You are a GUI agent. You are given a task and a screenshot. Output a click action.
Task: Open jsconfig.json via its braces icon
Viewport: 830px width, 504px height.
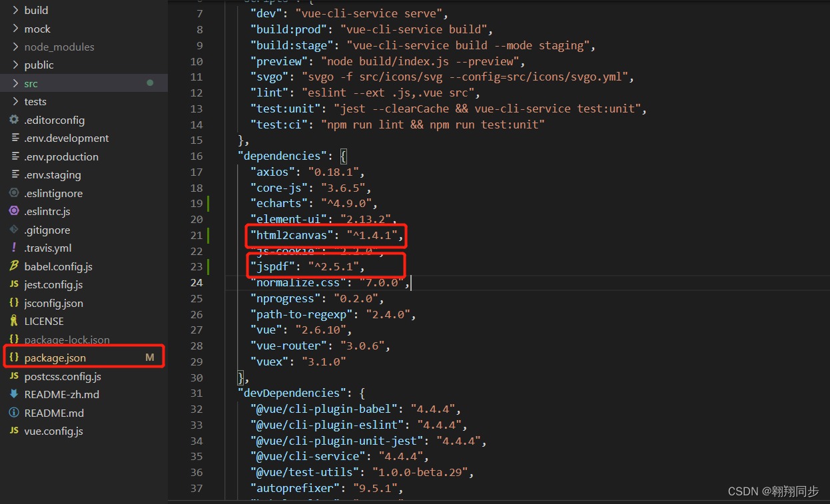pyautogui.click(x=15, y=302)
